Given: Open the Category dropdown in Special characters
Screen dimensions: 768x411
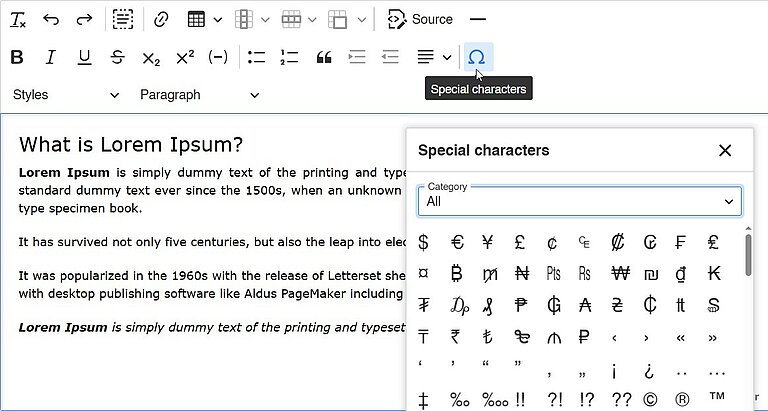Looking at the screenshot, I should click(580, 201).
